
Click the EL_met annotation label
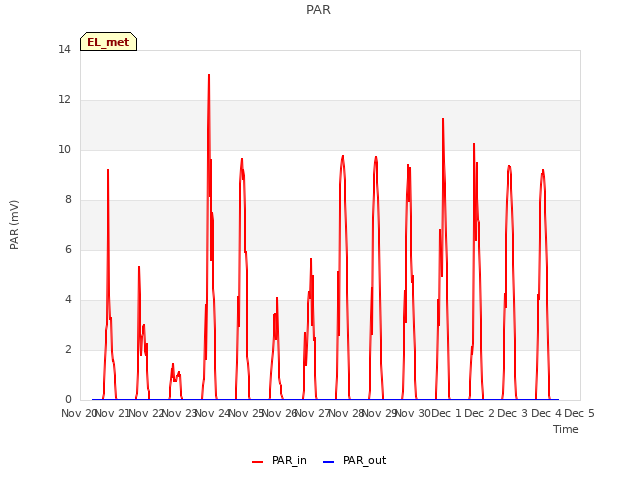click(x=108, y=42)
